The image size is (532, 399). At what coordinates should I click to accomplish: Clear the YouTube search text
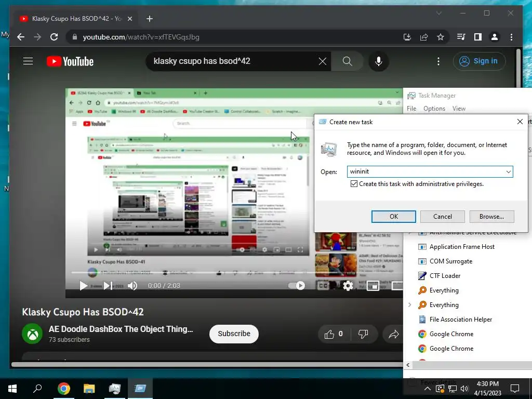322,61
